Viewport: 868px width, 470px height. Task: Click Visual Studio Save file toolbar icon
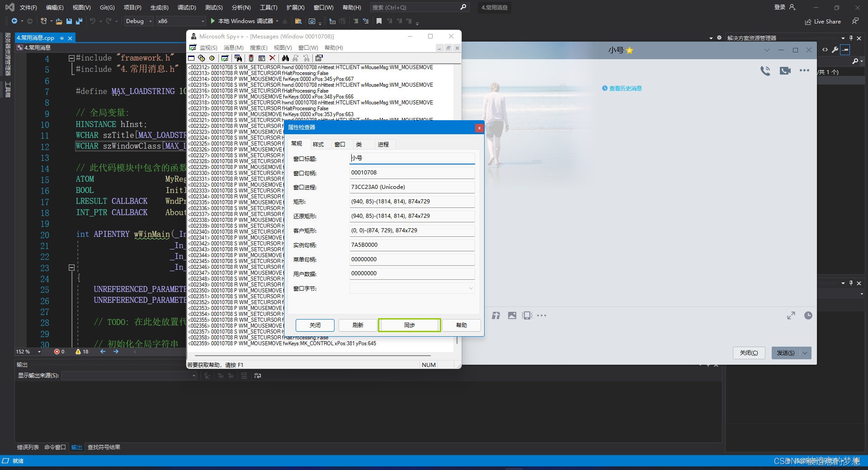pos(69,21)
